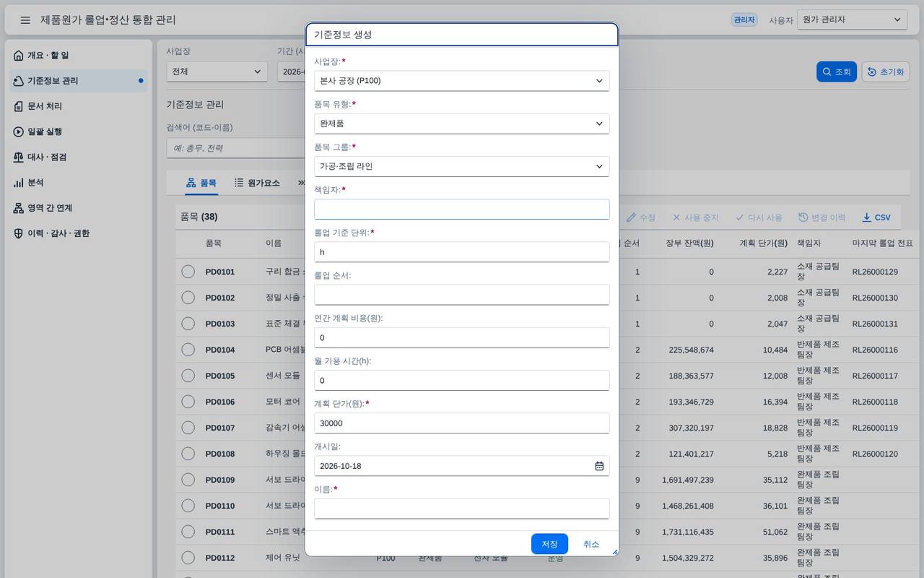Viewport: 924px width, 578px height.
Task: Click the CSV download button
Action: [876, 217]
